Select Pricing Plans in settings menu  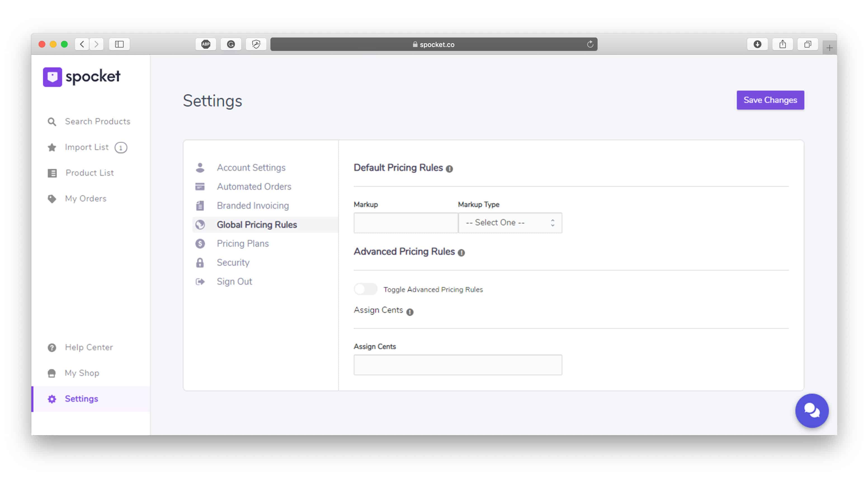(243, 243)
